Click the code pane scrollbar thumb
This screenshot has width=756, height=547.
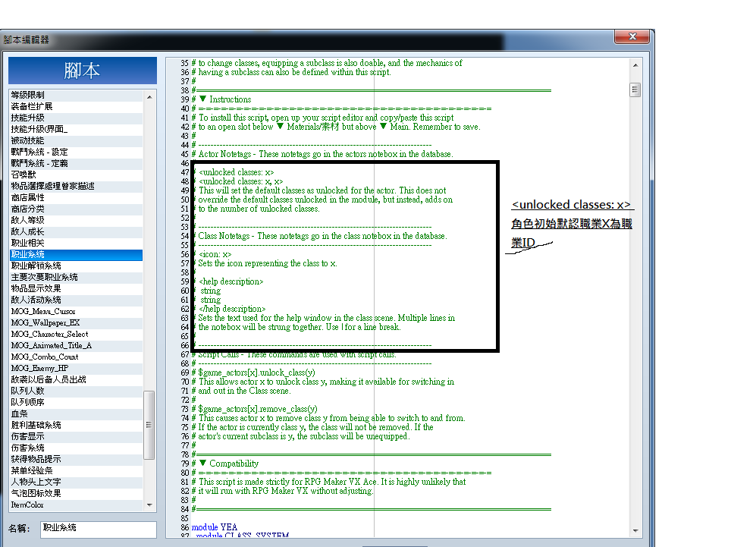(x=635, y=90)
